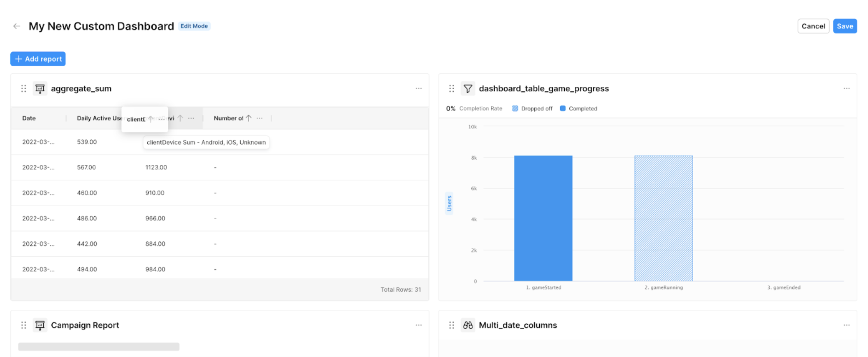The height and width of the screenshot is (357, 868).
Task: Toggle the Dropped off legend item
Action: 532,109
